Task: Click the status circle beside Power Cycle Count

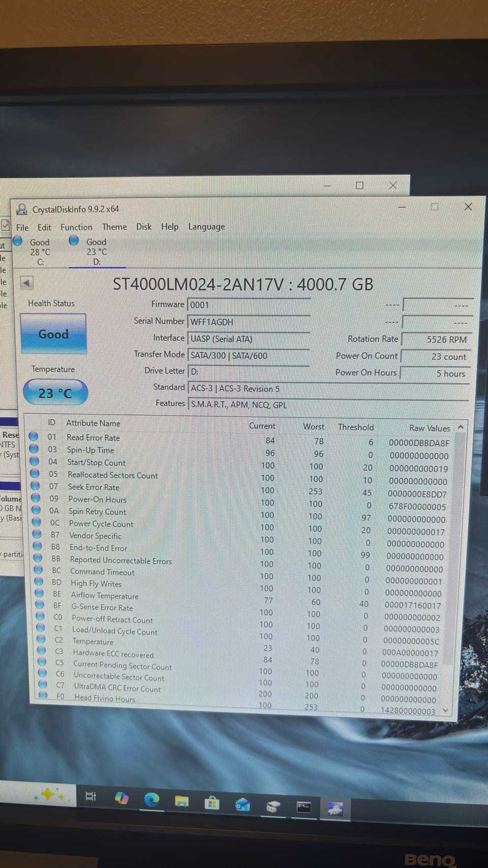Action: (x=37, y=522)
